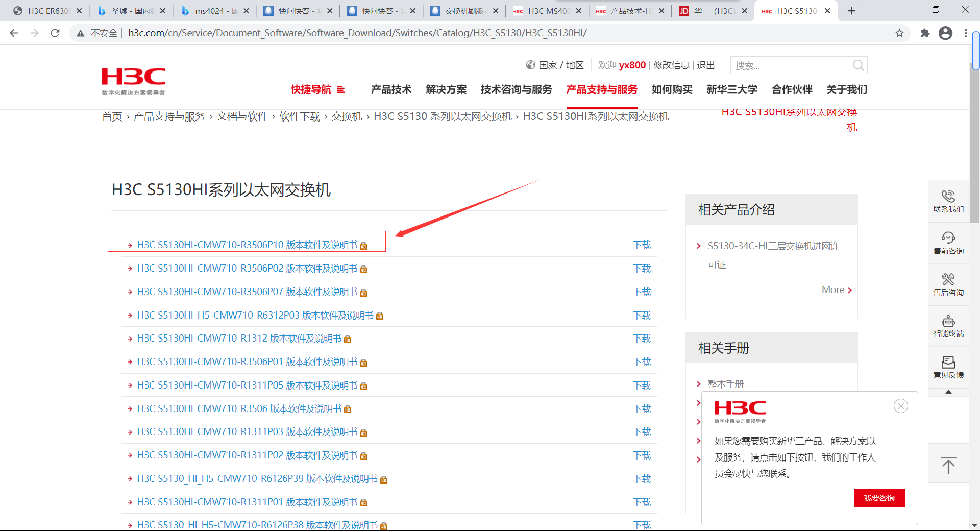980x531 pixels.
Task: Open the R3506P01 版本软件及说明书 link
Action: 247,361
